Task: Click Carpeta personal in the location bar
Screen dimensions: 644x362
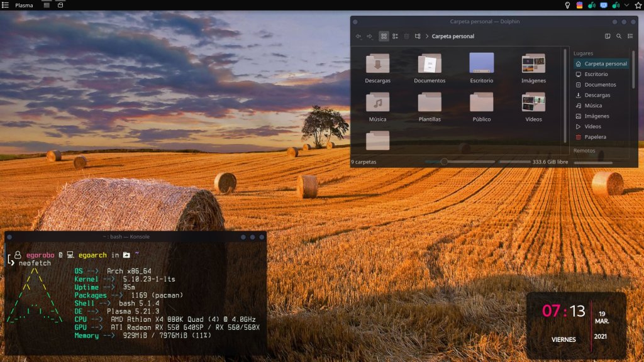Action: [453, 36]
